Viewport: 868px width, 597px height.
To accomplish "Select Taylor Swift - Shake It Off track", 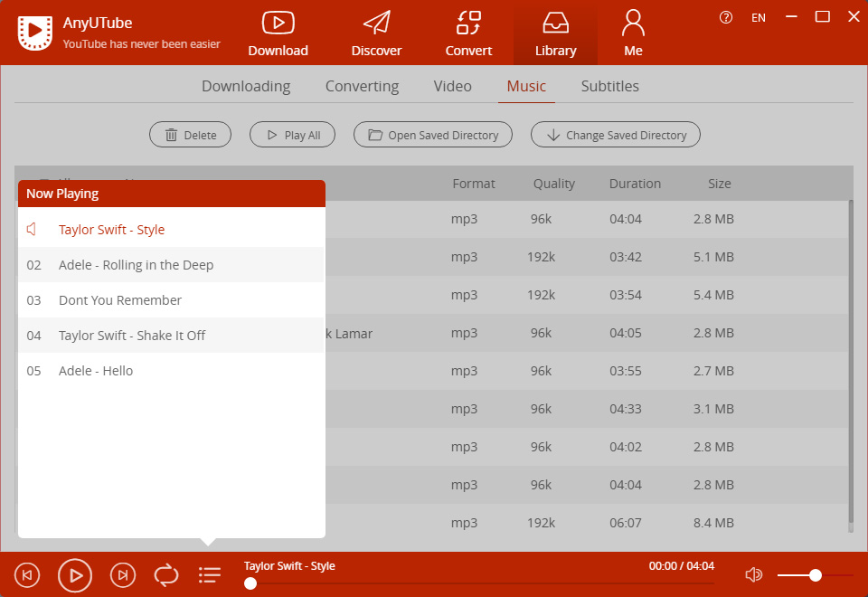I will pyautogui.click(x=171, y=335).
